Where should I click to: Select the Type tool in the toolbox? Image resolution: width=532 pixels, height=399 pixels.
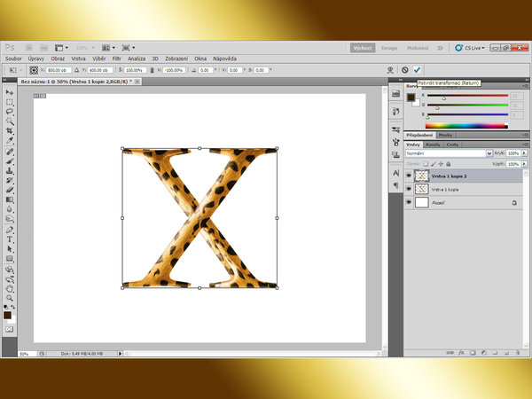pyautogui.click(x=10, y=239)
